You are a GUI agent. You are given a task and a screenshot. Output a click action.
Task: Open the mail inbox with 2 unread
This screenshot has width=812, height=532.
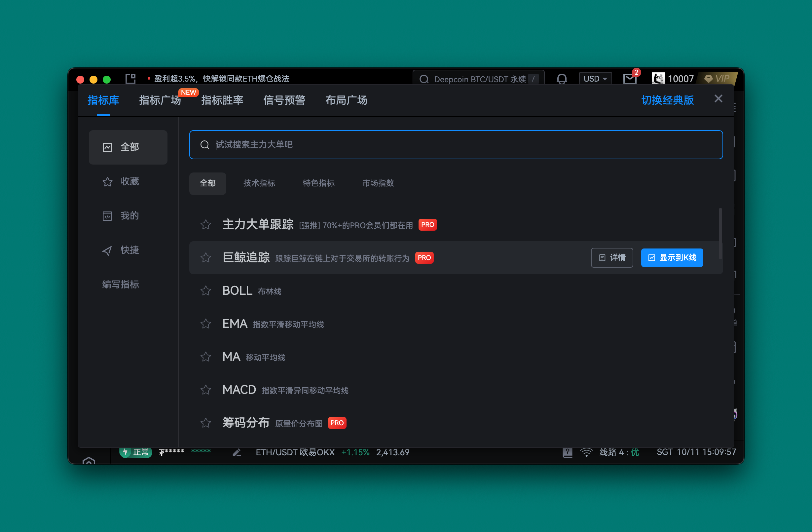click(630, 79)
